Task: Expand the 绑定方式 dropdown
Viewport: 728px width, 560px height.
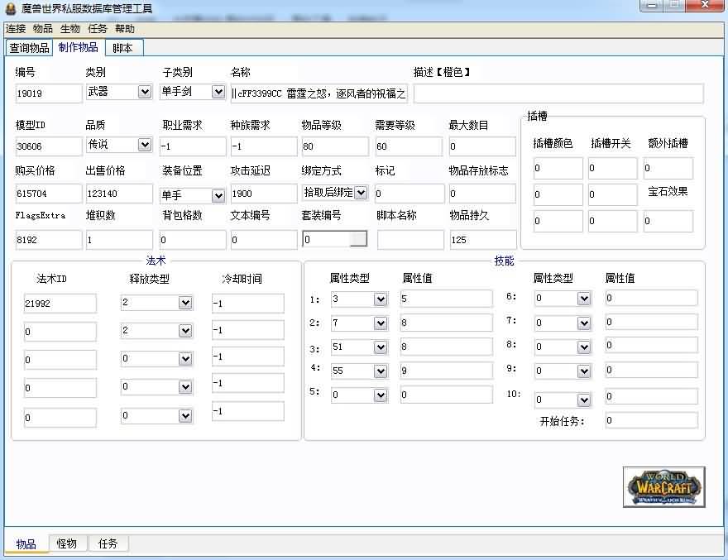Action: (x=361, y=193)
